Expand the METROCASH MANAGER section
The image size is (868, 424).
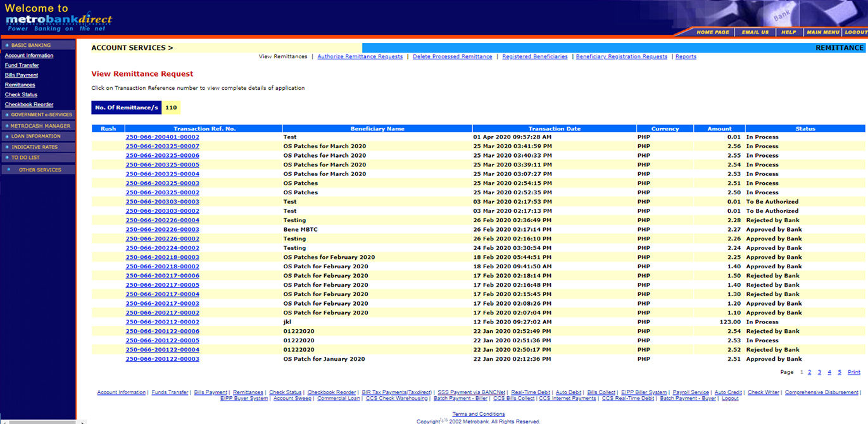click(x=39, y=125)
